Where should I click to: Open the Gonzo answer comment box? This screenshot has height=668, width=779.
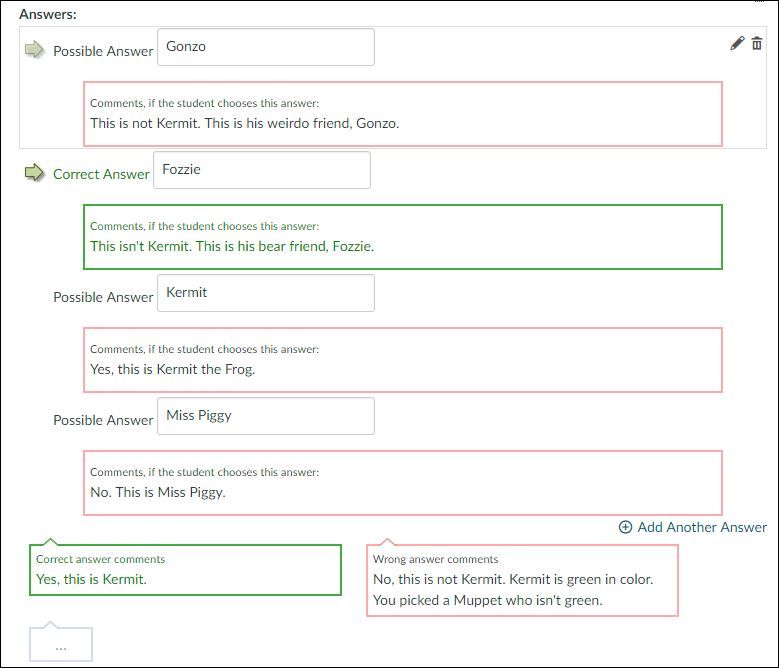[402, 114]
